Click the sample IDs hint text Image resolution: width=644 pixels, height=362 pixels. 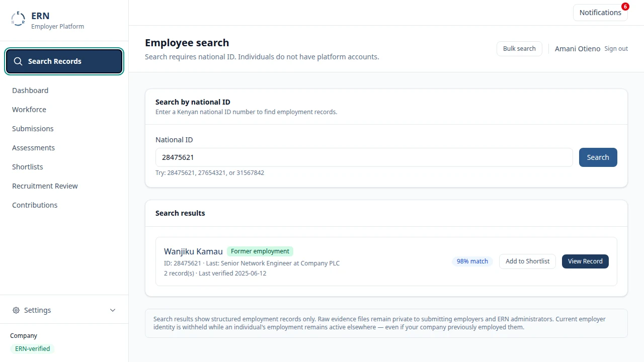210,173
